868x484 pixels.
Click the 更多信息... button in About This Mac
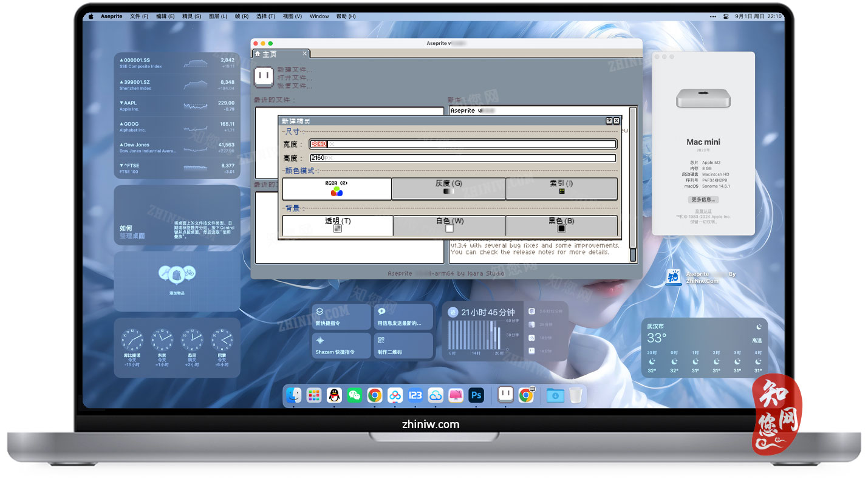point(703,199)
